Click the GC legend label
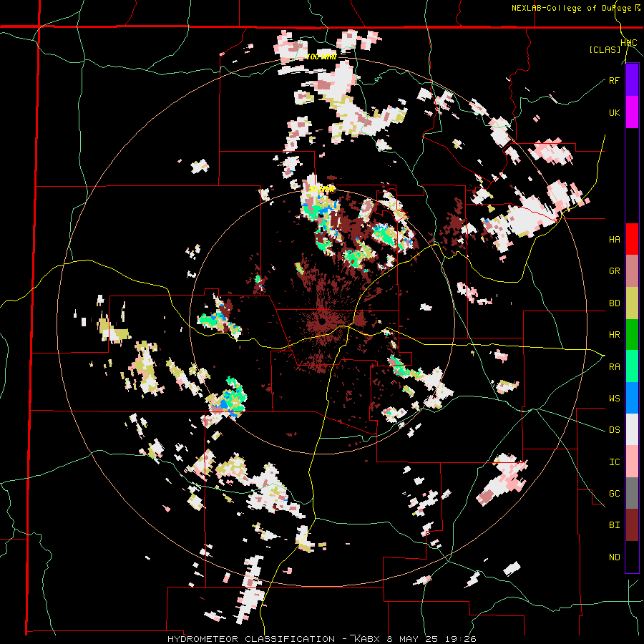This screenshot has width=644, height=644. [x=614, y=494]
